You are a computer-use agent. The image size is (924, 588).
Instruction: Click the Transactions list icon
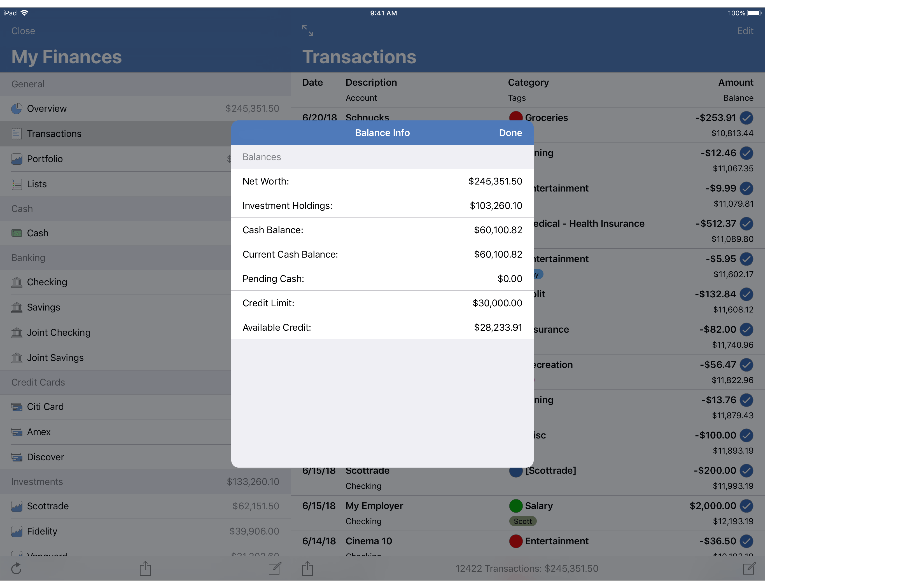pos(17,134)
